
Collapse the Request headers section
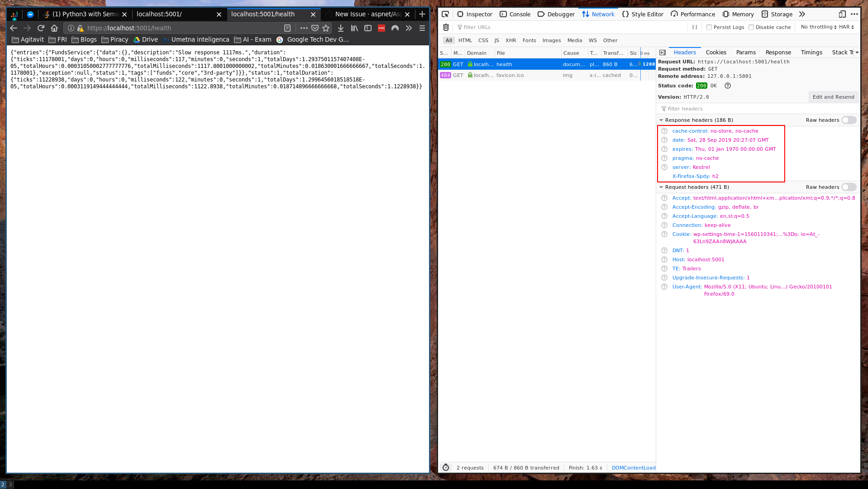(x=661, y=187)
